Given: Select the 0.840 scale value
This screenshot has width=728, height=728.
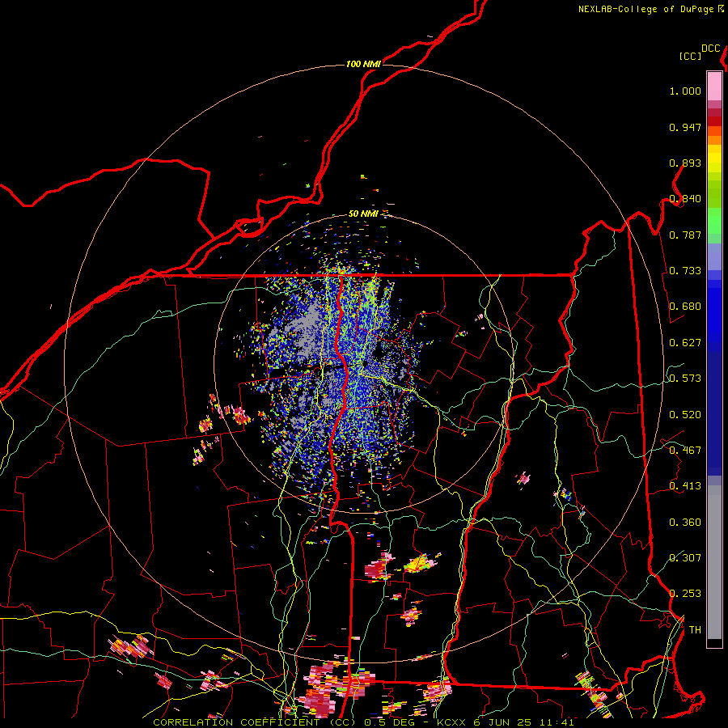Looking at the screenshot, I should 685,199.
